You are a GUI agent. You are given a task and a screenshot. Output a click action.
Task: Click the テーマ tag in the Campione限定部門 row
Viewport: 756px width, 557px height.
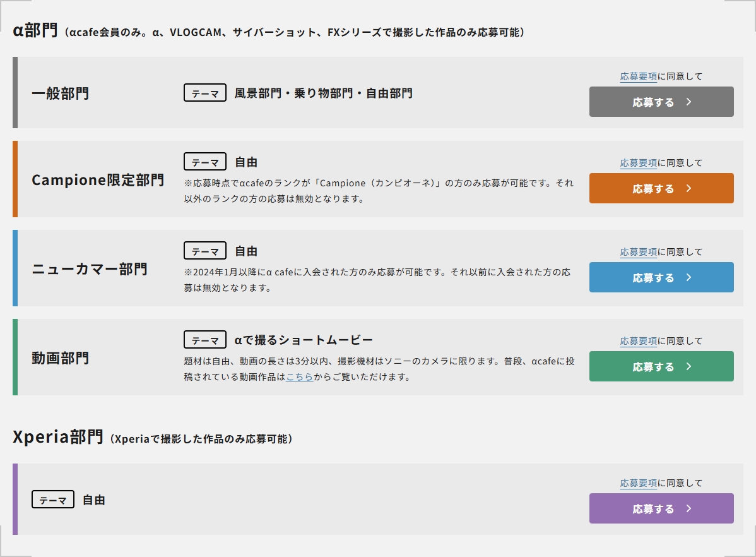(x=204, y=162)
